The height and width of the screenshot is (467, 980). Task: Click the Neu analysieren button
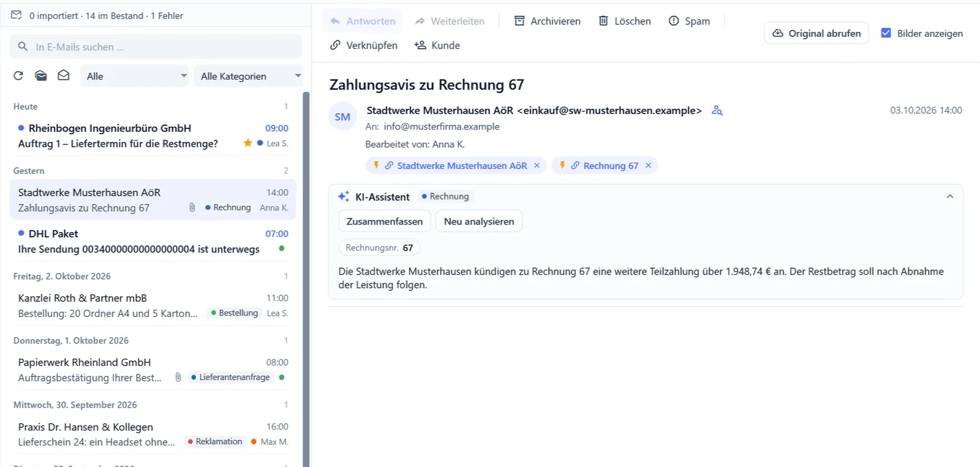(479, 222)
